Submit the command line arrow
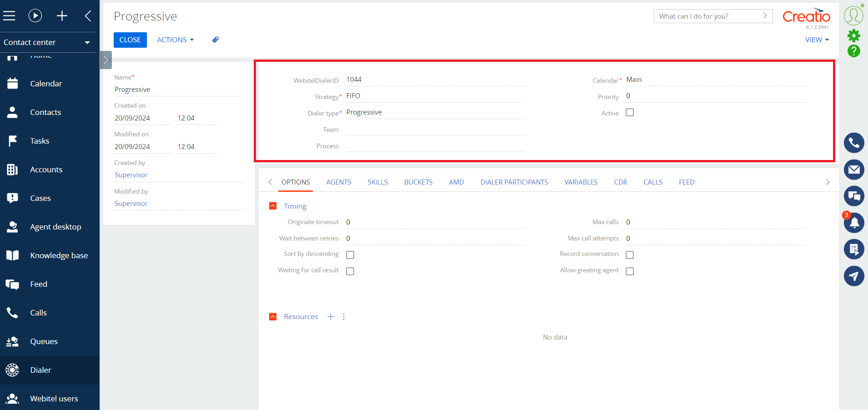Viewport: 868px width, 410px height. (x=765, y=16)
